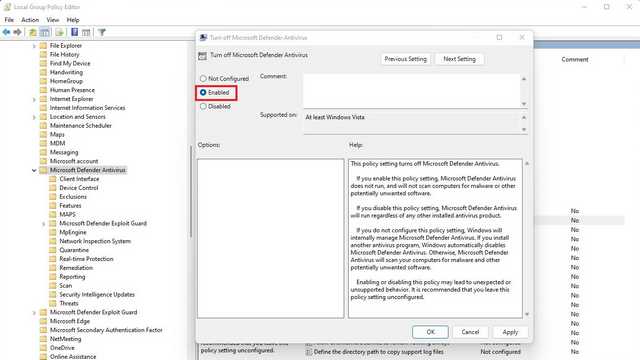Click the folder icon of Real-time Protection
Screen dimensions: 640x360
coord(53,259)
